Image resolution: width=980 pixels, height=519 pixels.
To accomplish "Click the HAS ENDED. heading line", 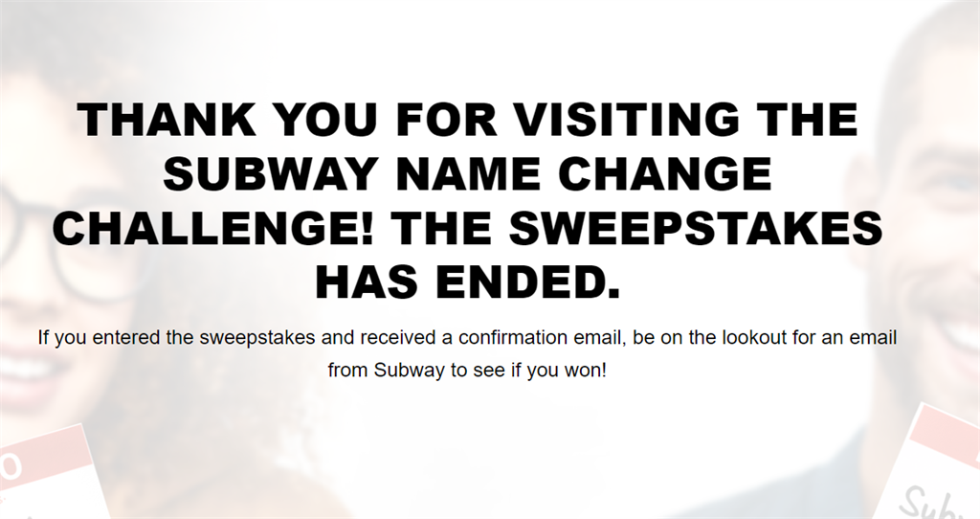I will tap(467, 282).
